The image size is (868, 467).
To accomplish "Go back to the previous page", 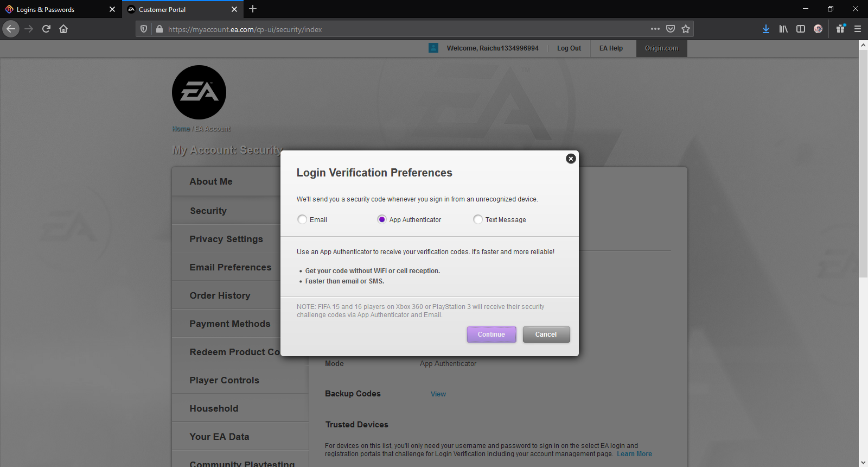I will (11, 29).
